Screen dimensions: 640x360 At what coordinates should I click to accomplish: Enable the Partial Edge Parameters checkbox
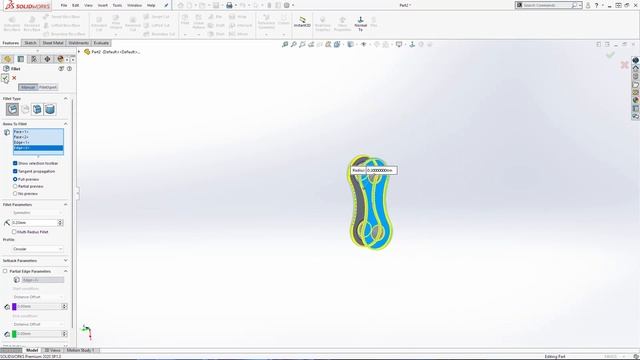(5, 271)
